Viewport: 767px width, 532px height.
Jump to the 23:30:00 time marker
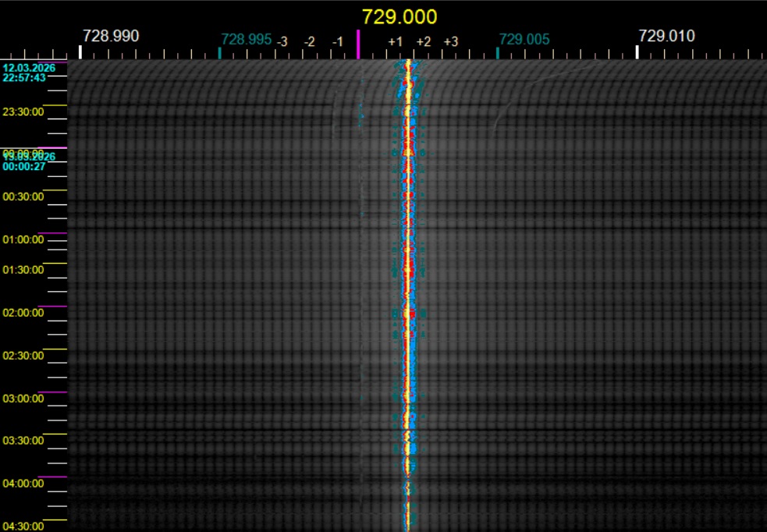pos(23,112)
